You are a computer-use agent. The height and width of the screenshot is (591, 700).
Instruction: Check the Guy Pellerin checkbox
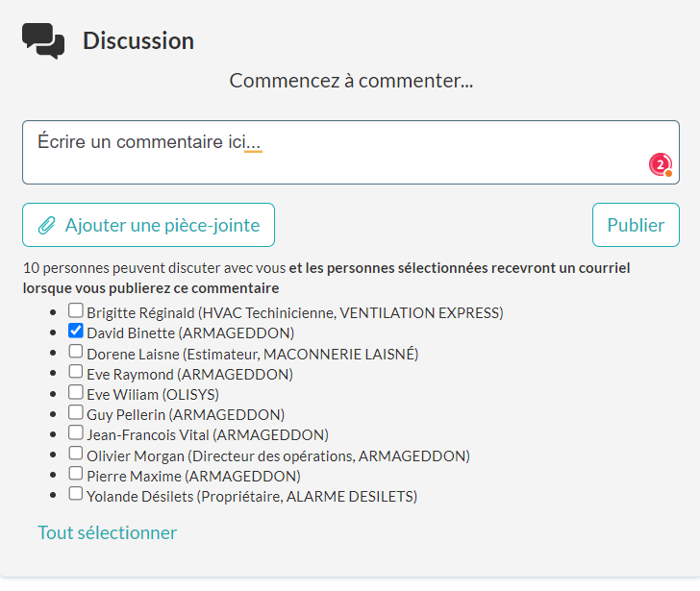[x=76, y=412]
